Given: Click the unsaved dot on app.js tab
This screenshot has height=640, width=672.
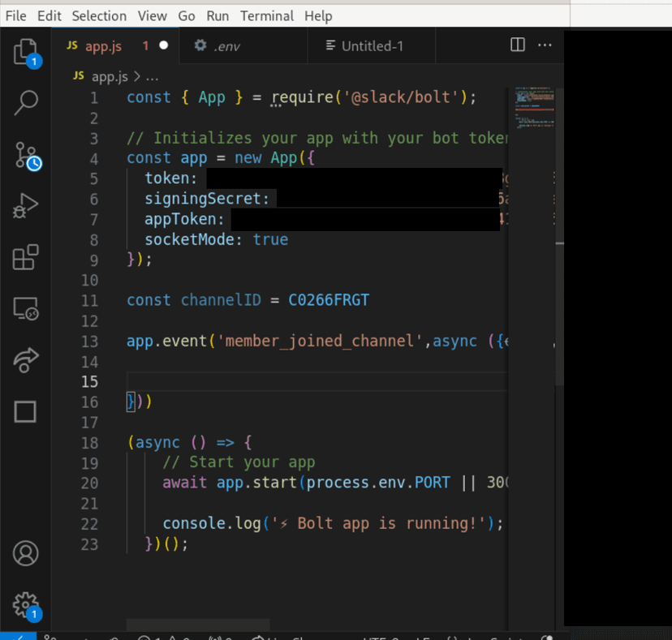Looking at the screenshot, I should click(x=163, y=46).
